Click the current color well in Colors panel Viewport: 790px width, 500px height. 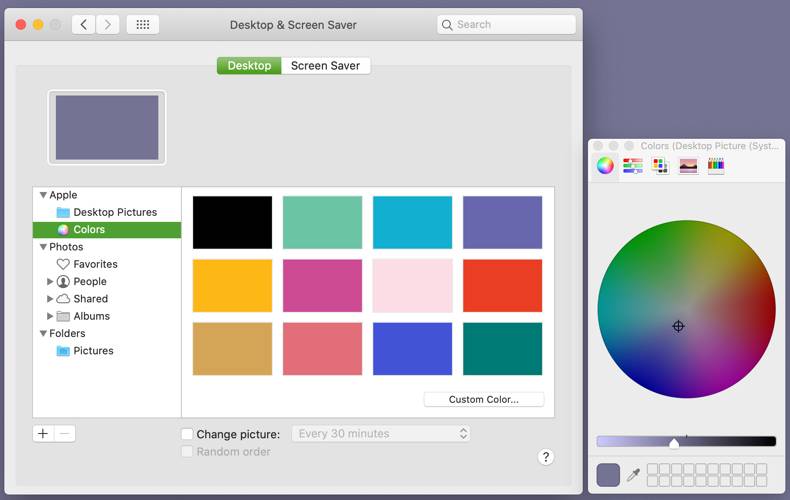(608, 475)
